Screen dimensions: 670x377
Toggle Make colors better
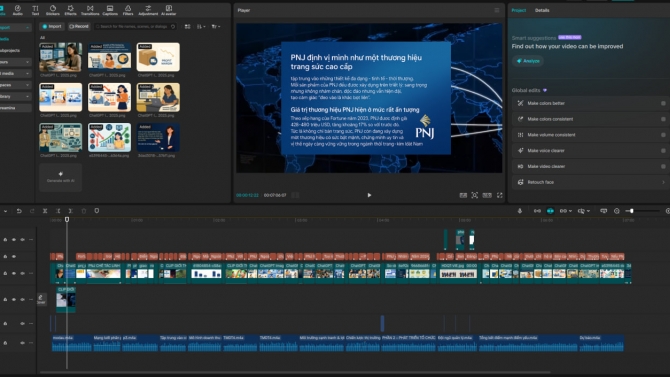tap(663, 103)
